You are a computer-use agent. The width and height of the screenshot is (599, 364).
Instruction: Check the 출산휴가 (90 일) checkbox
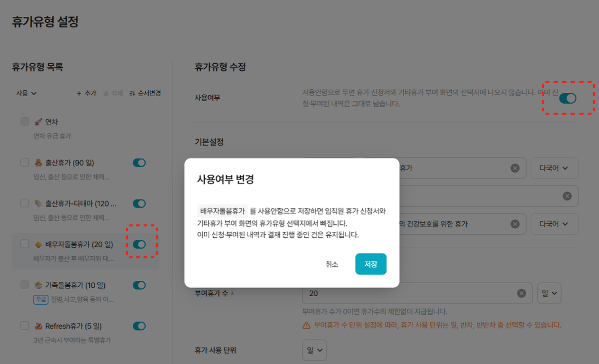(24, 163)
